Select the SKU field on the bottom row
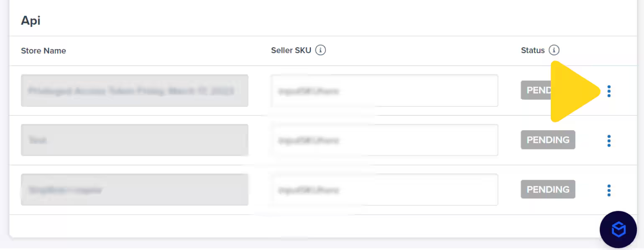644x250 pixels. coord(384,189)
